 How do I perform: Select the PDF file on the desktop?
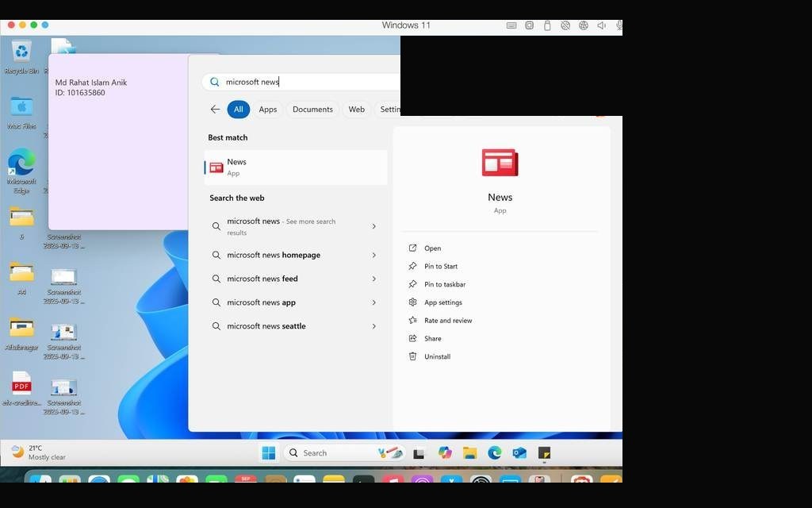pos(21,389)
